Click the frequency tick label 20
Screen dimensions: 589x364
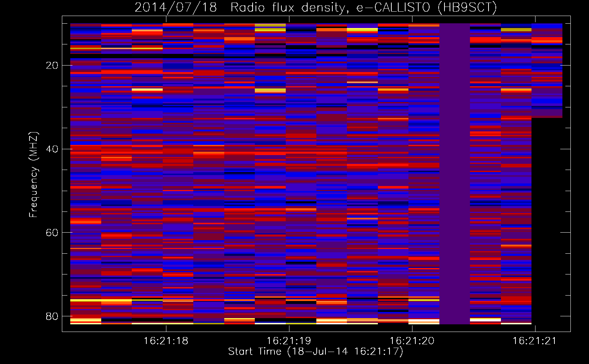(52, 66)
